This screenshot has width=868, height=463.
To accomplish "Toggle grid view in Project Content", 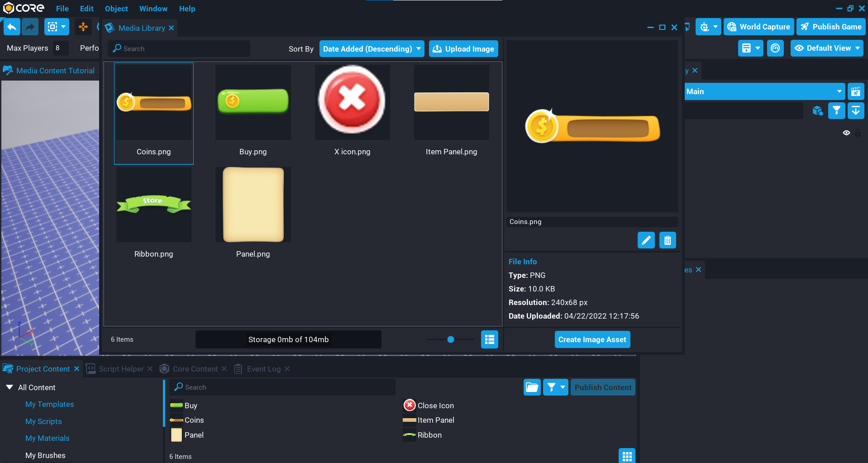I will click(x=627, y=456).
